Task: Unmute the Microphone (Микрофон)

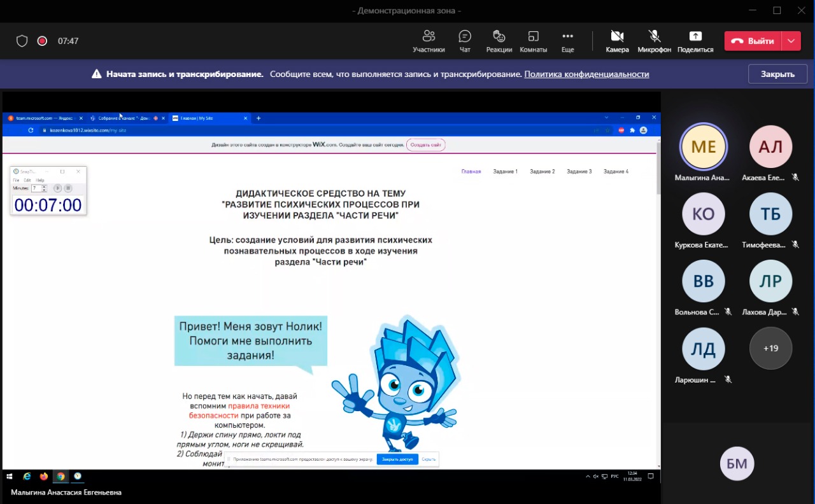Action: coord(654,41)
